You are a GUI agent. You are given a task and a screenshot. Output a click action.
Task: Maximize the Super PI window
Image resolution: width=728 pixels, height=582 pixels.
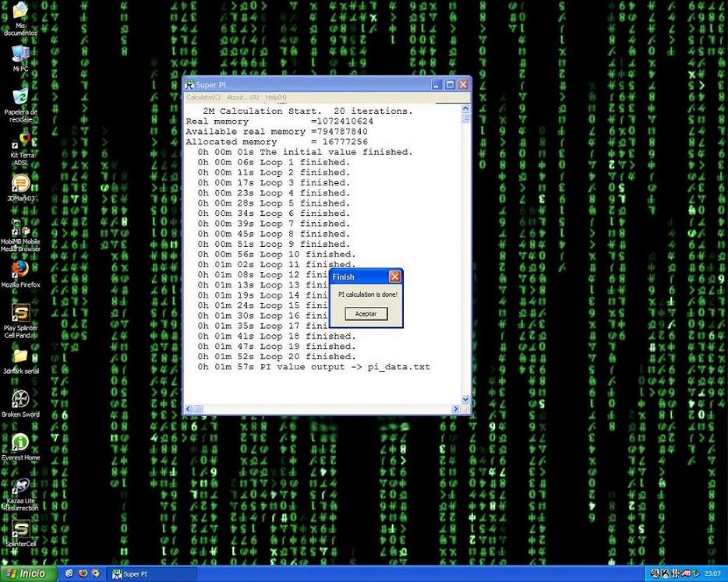click(x=450, y=84)
